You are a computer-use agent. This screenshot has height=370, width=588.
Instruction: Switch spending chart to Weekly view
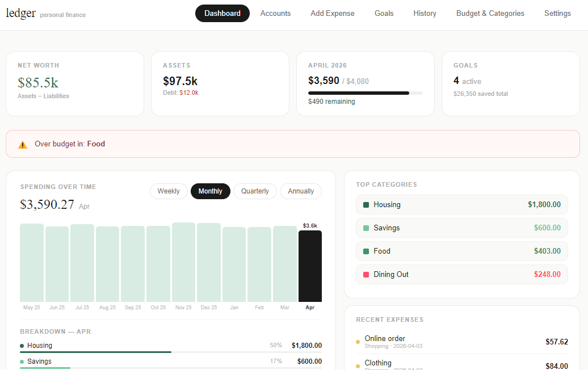(x=169, y=191)
